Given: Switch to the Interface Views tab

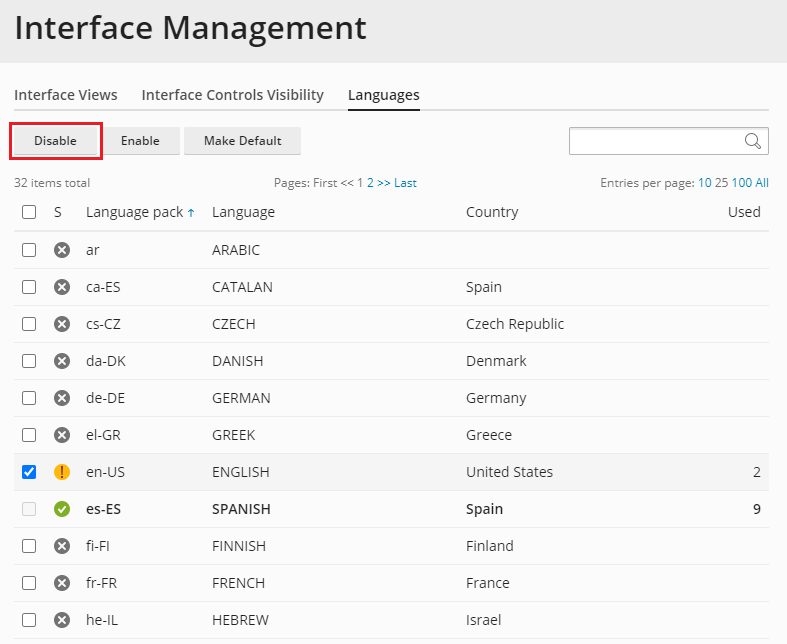Looking at the screenshot, I should coord(66,95).
